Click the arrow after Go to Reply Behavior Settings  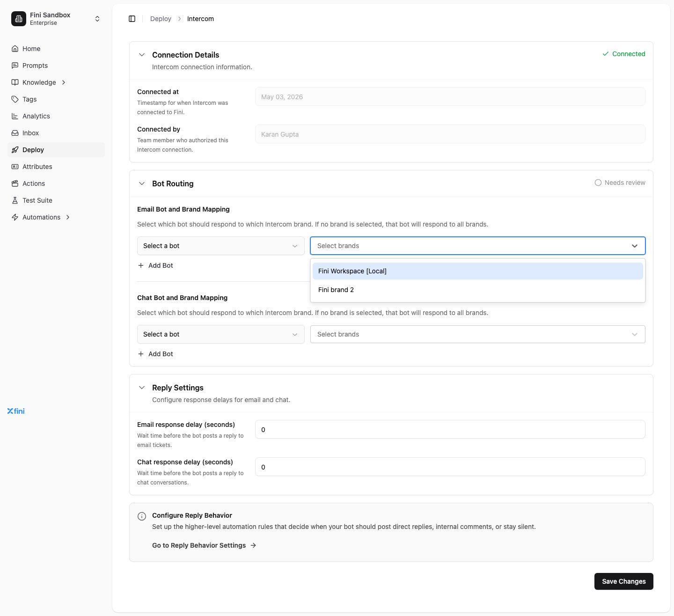(253, 545)
